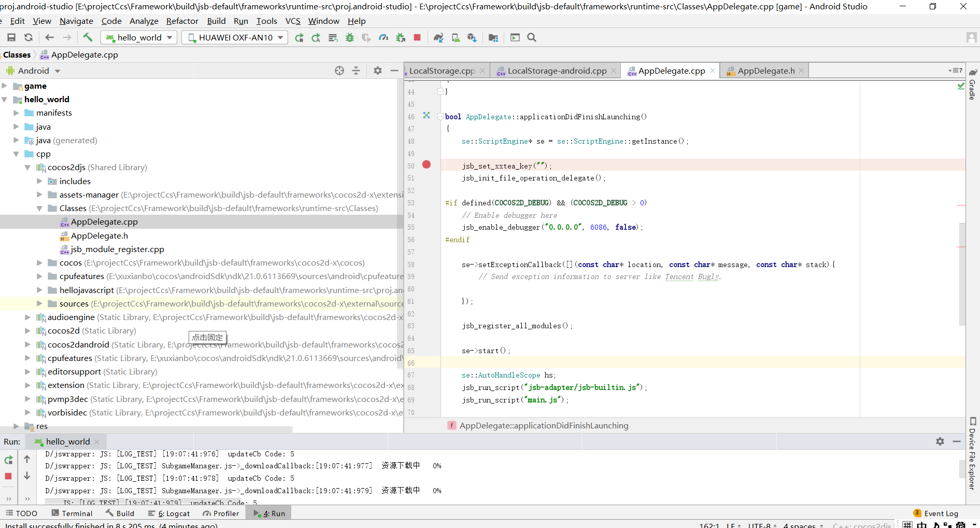
Task: Rerun hello_world in the Run panel
Action: click(x=9, y=460)
